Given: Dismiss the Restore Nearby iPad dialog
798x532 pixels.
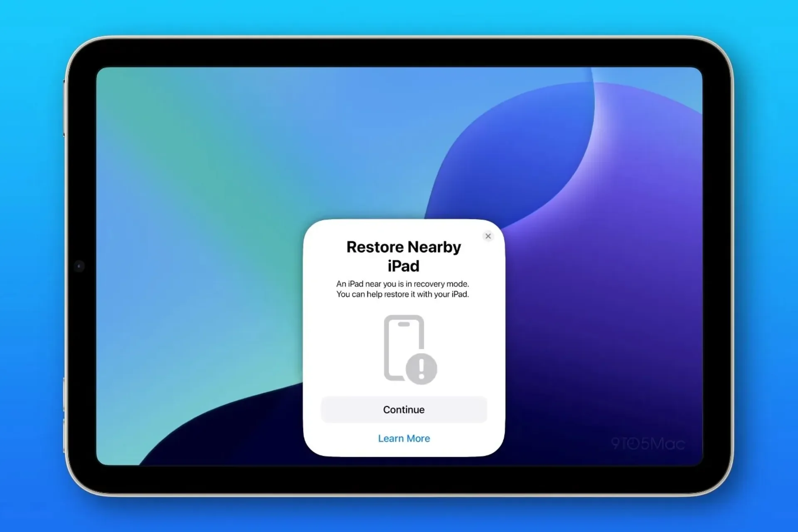Looking at the screenshot, I should (488, 236).
